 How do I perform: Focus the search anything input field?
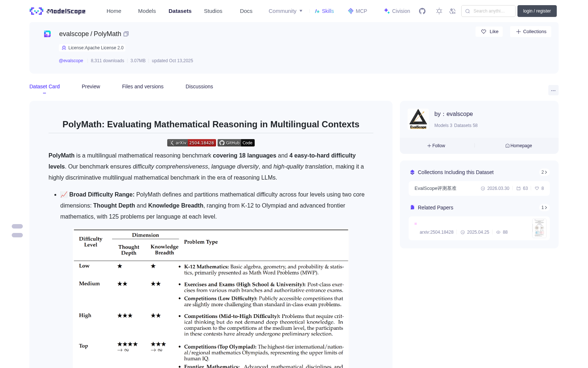(488, 11)
